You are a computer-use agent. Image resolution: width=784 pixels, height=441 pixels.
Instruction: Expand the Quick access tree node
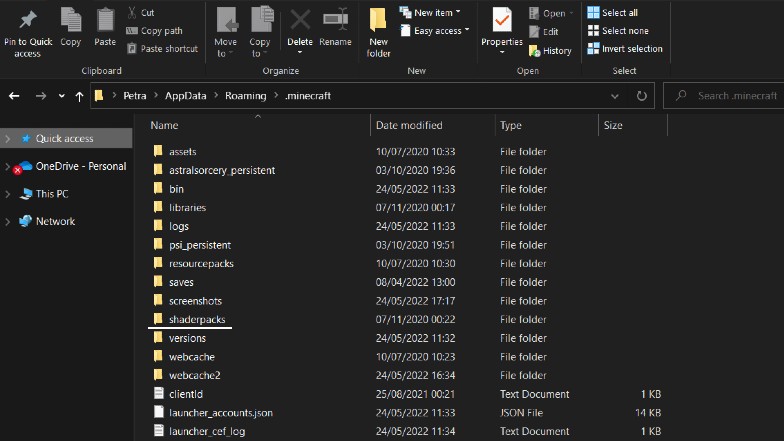(x=8, y=138)
